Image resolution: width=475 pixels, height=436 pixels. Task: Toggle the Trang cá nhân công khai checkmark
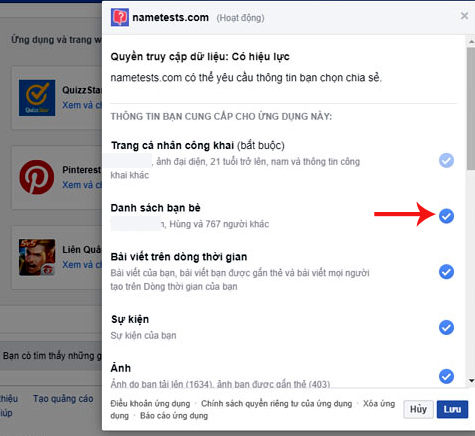pyautogui.click(x=446, y=160)
